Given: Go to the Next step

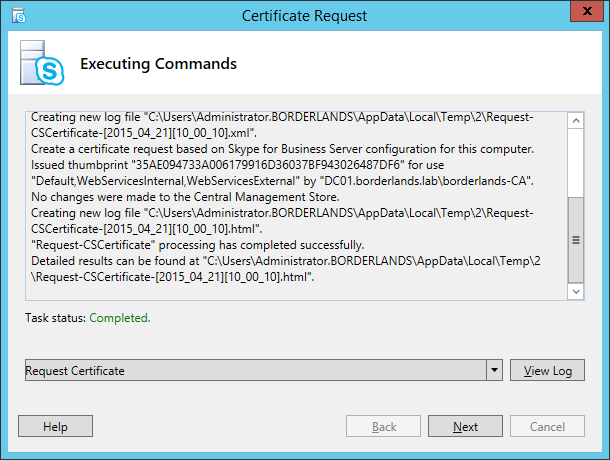Looking at the screenshot, I should coord(465,426).
